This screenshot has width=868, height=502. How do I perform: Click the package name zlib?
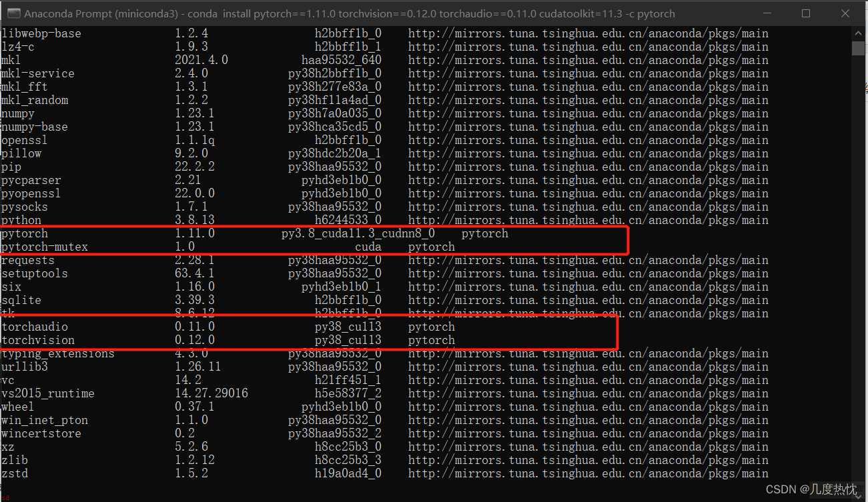(15, 460)
